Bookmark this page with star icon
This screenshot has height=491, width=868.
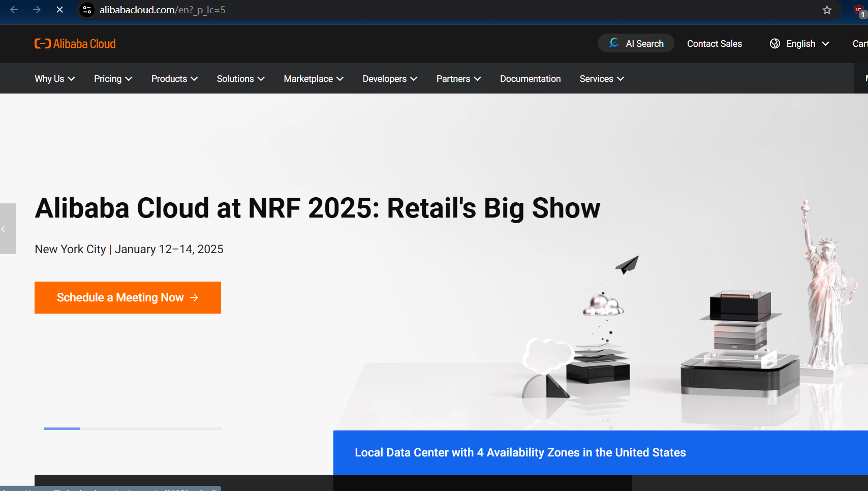827,10
